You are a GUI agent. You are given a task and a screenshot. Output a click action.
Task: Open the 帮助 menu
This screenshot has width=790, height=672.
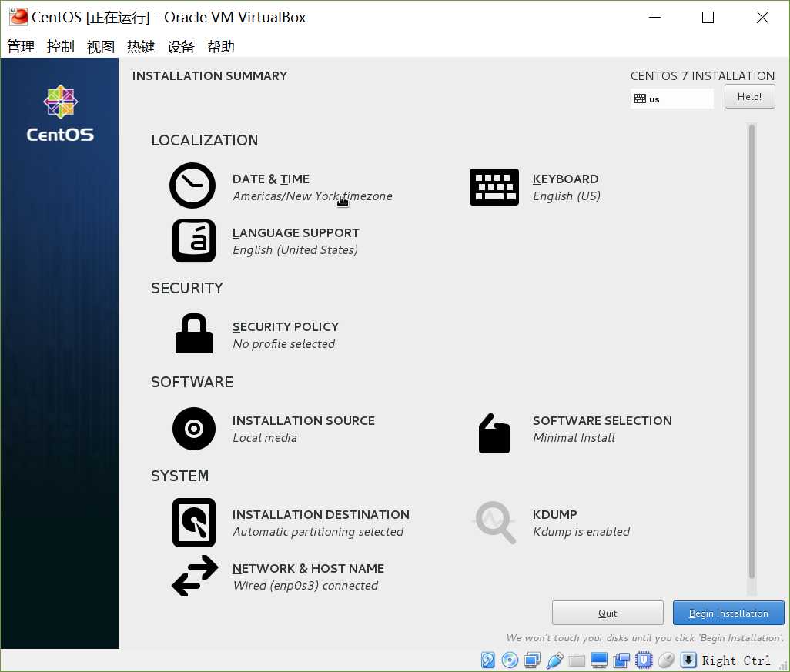pos(221,47)
